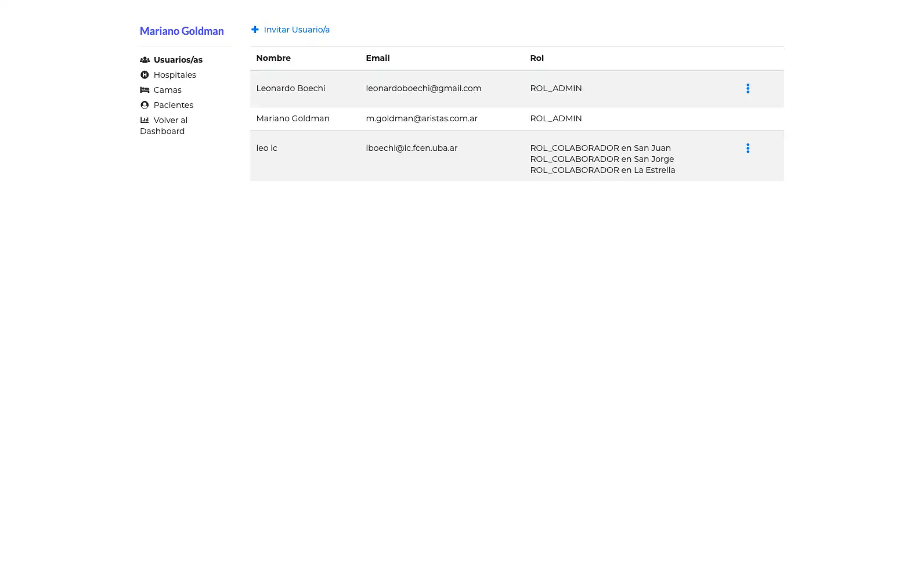Click ROL_ADMIN in Mariano Goldman's row
The height and width of the screenshot is (567, 924).
click(x=556, y=118)
